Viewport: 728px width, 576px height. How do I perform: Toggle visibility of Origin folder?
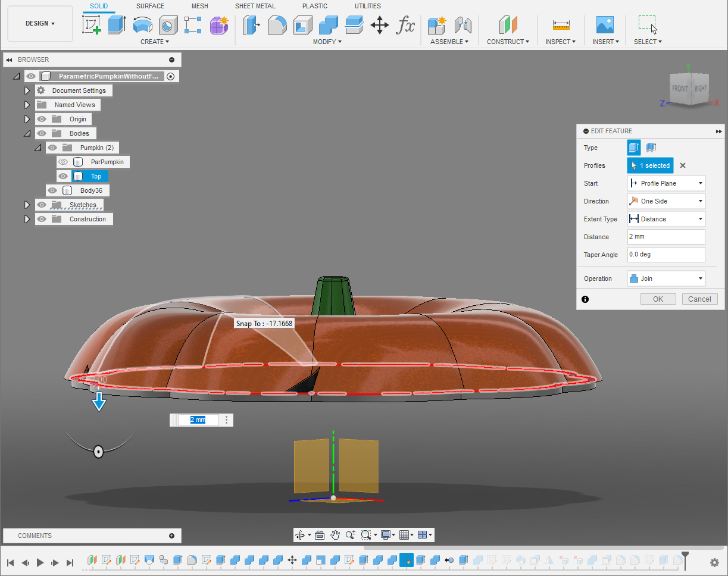[x=42, y=119]
